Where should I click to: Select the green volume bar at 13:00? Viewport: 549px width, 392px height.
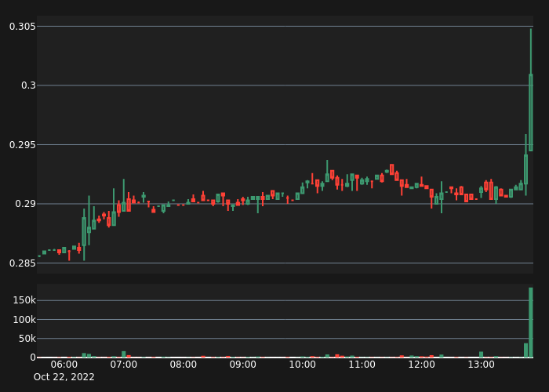pos(481,354)
